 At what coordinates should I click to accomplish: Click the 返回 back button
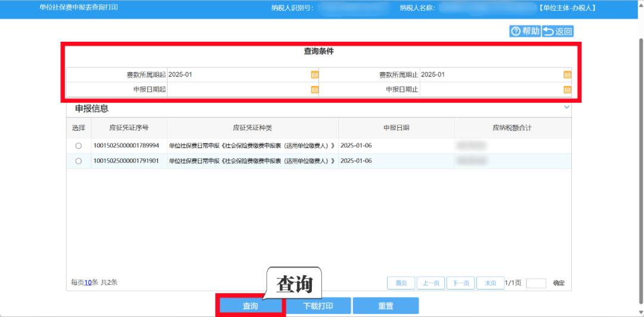[557, 32]
